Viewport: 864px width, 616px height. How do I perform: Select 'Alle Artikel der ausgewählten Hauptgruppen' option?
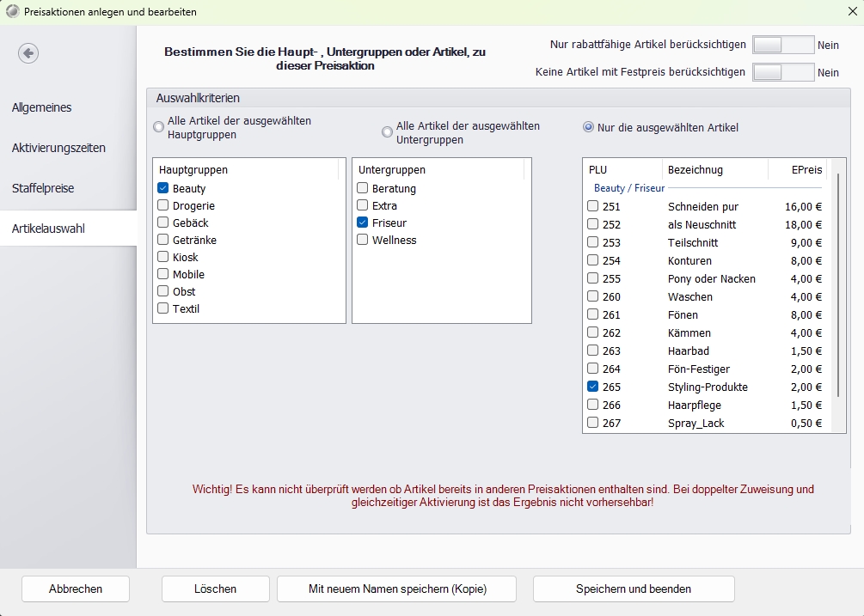(158, 127)
